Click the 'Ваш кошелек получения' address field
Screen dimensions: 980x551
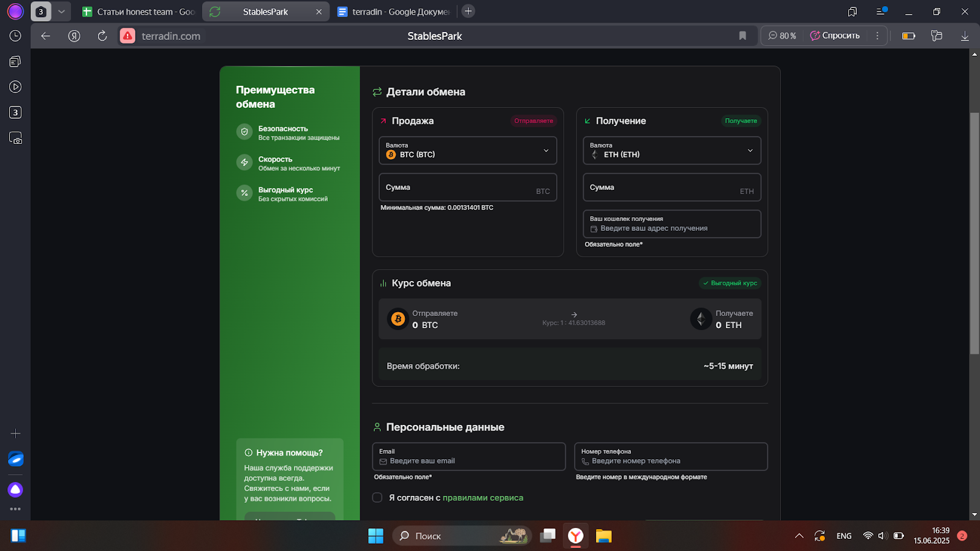[672, 224]
